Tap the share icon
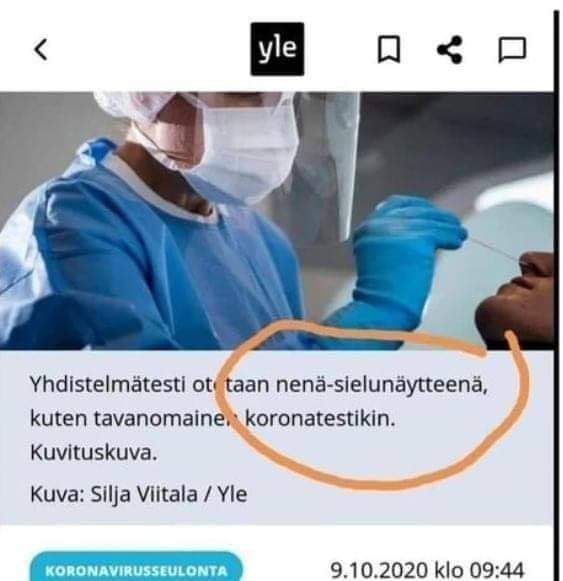 450,49
